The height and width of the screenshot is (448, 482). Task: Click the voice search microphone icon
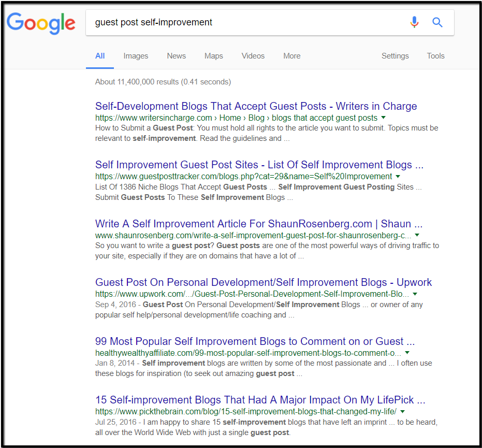[x=414, y=22]
